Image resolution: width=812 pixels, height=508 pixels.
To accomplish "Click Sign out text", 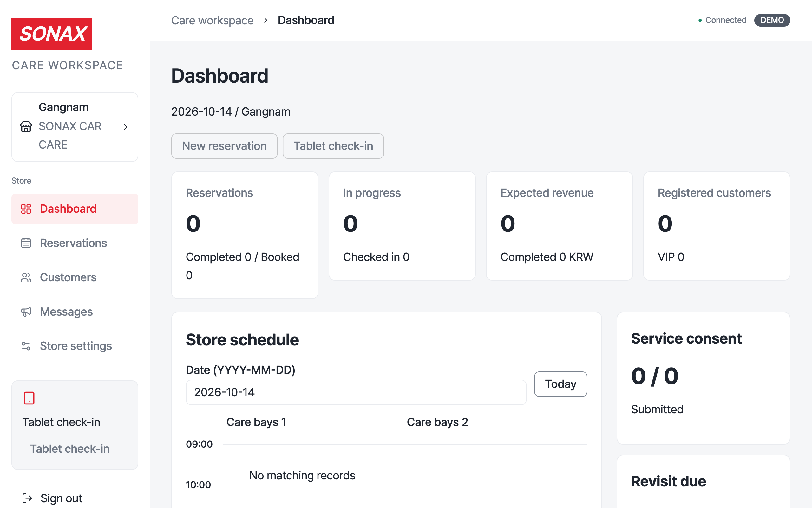I will point(61,498).
